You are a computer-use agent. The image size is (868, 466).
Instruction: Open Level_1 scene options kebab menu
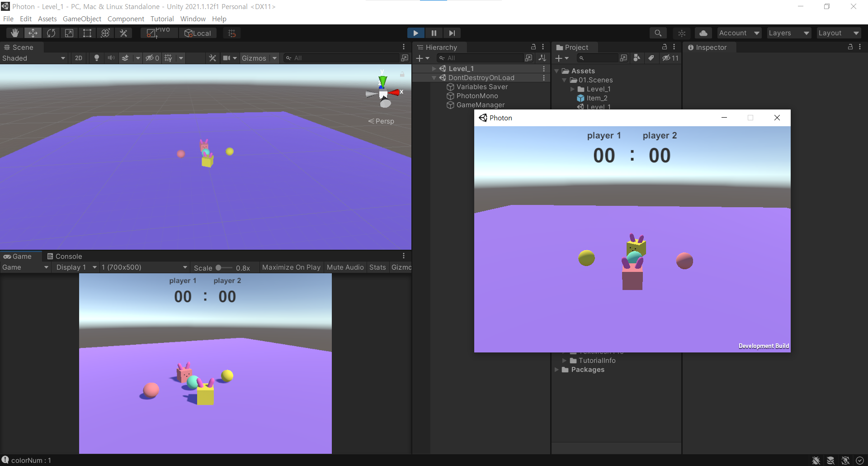(x=544, y=69)
